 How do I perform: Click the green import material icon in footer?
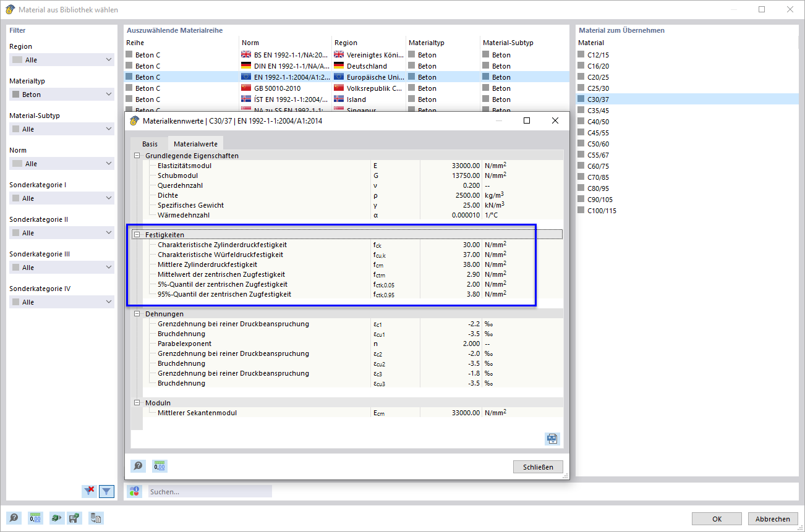57,518
